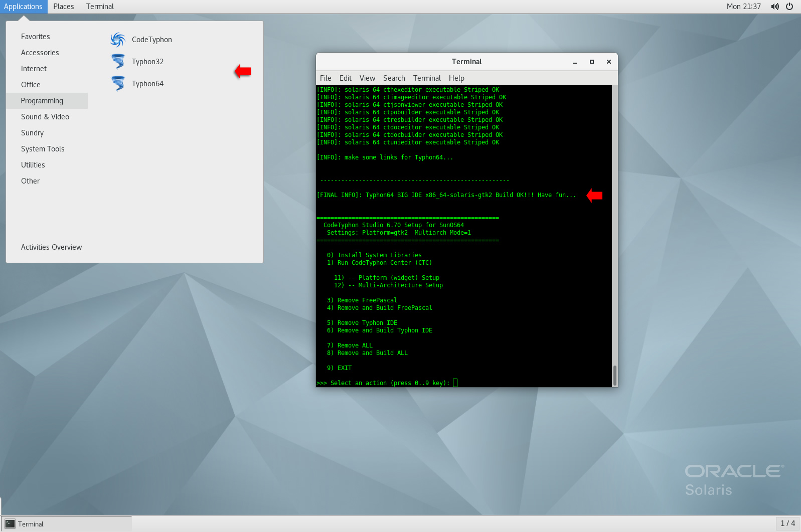Click the 1 / 4 workspace switcher

pos(787,523)
